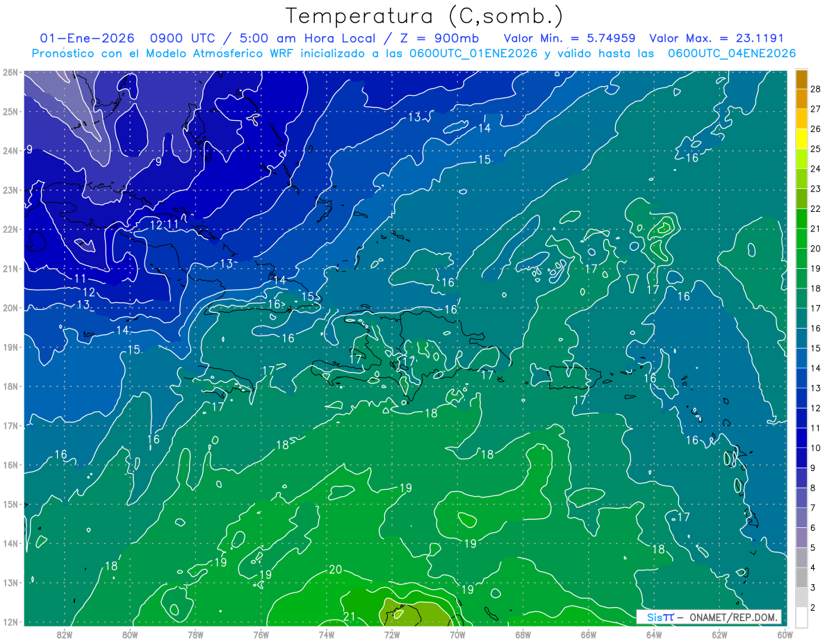The width and height of the screenshot is (834, 644).
Task: Click the 20N latitude axis label
Action: (10, 308)
